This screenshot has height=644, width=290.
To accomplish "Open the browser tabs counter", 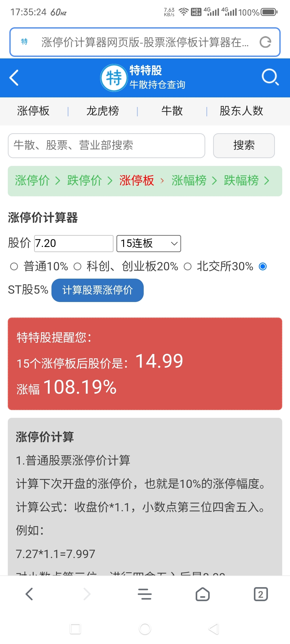I will pos(261,594).
